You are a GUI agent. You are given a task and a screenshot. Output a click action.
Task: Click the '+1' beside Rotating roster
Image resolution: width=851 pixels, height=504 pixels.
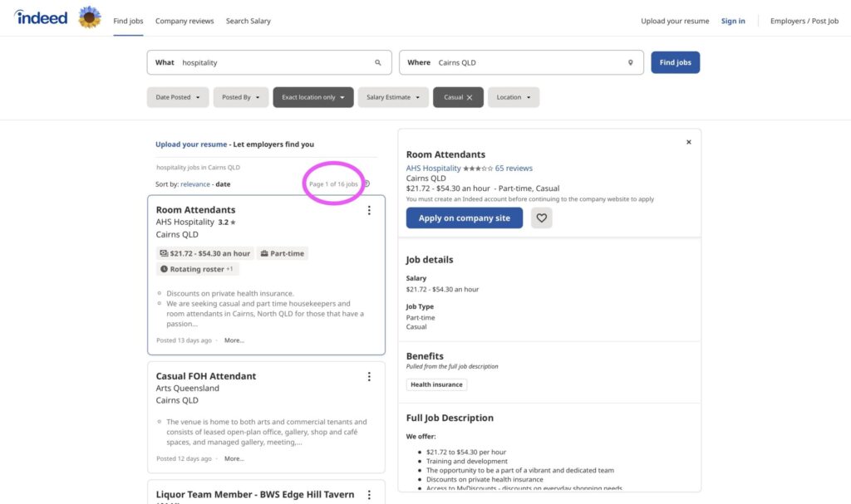[x=229, y=269]
